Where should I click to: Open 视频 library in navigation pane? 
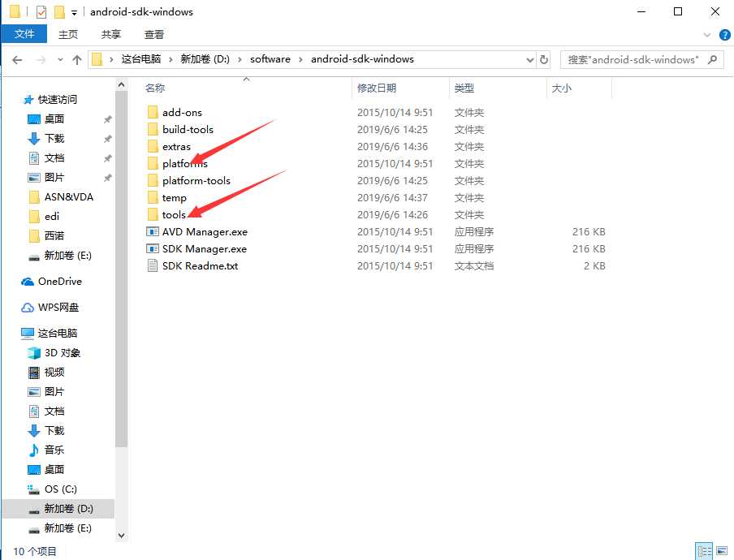coord(54,373)
